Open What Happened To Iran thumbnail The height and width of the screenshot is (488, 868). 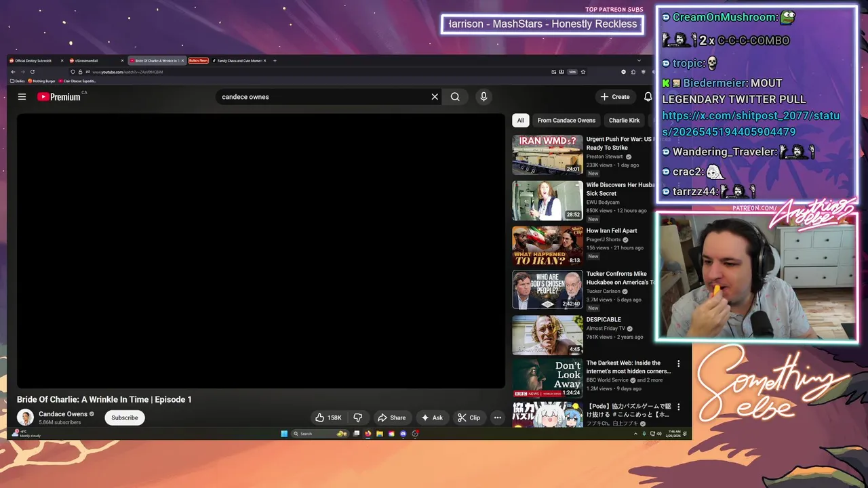coord(547,245)
